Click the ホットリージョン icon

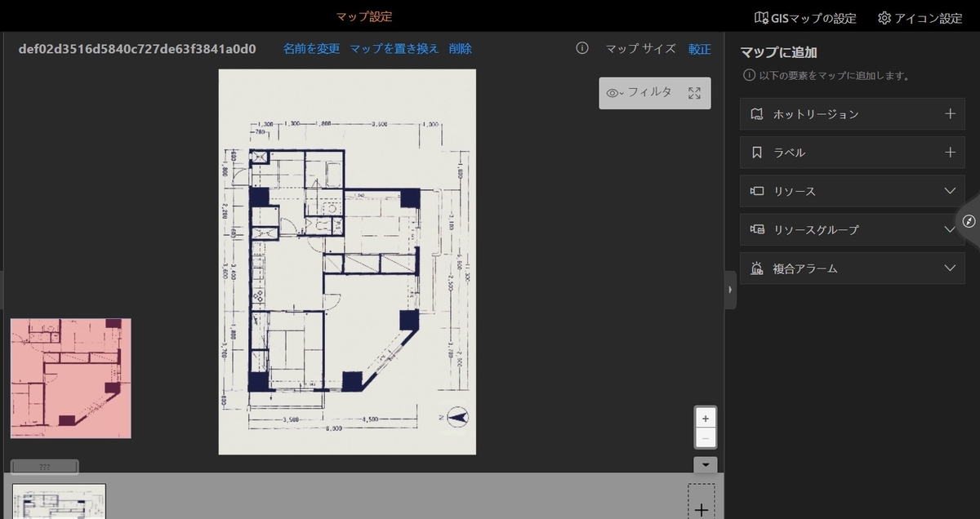click(757, 114)
